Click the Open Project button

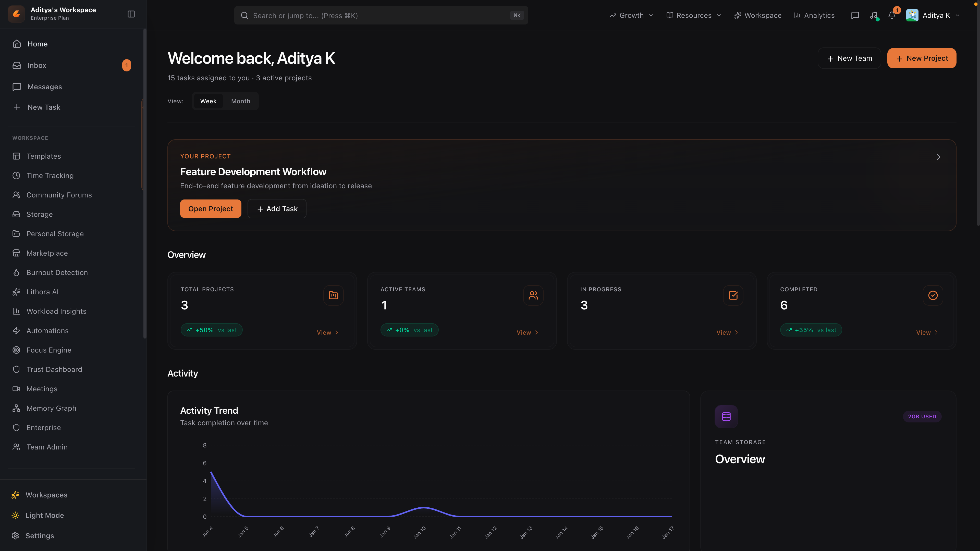(210, 209)
